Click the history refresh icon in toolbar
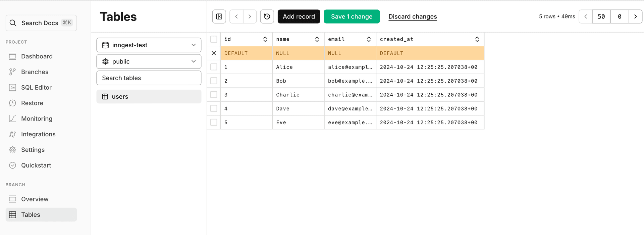 click(267, 16)
